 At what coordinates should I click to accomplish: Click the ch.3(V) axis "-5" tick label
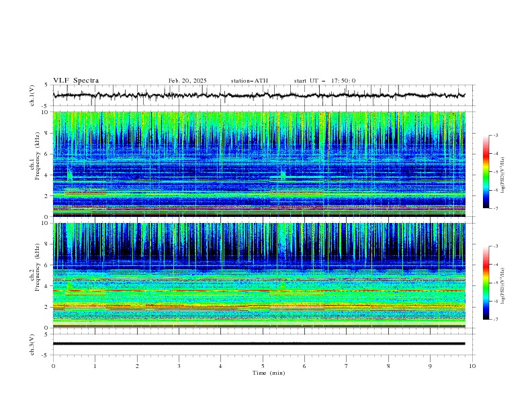coord(45,355)
